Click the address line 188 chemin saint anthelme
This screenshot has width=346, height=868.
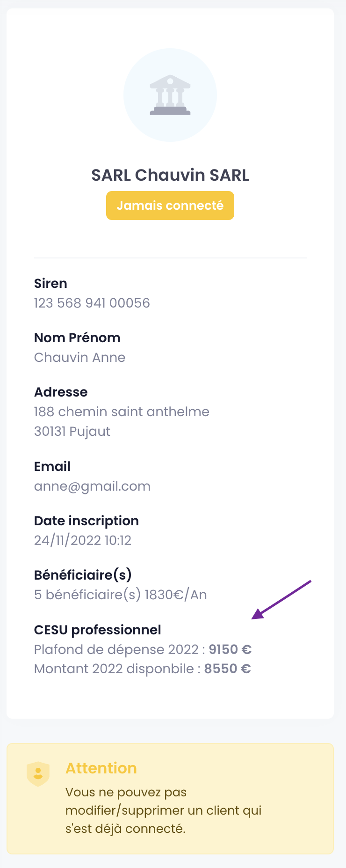122,412
